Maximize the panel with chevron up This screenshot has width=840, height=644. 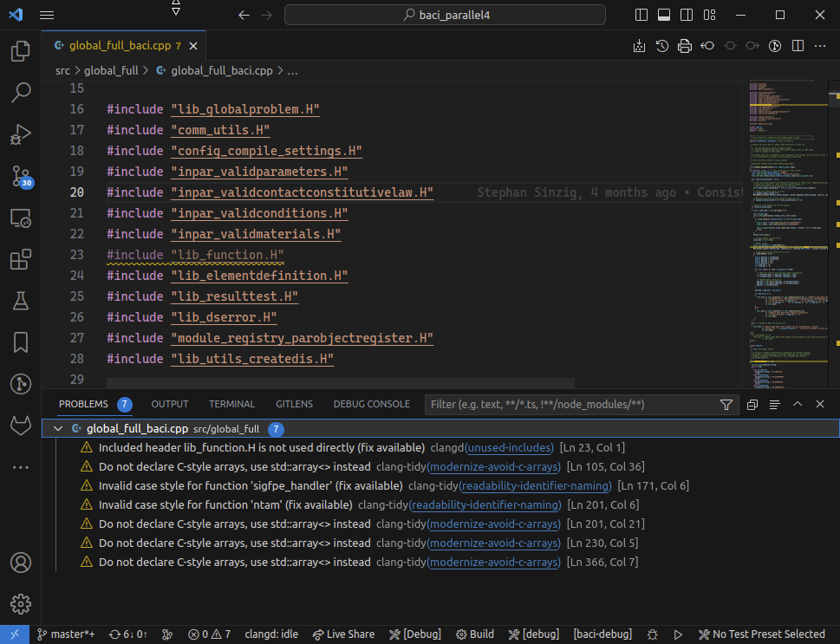pyautogui.click(x=798, y=404)
